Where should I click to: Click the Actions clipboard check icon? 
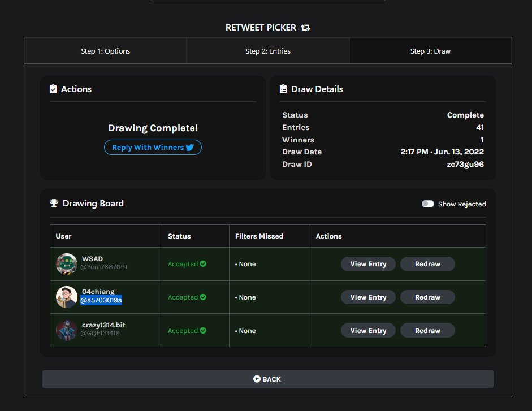tap(53, 89)
